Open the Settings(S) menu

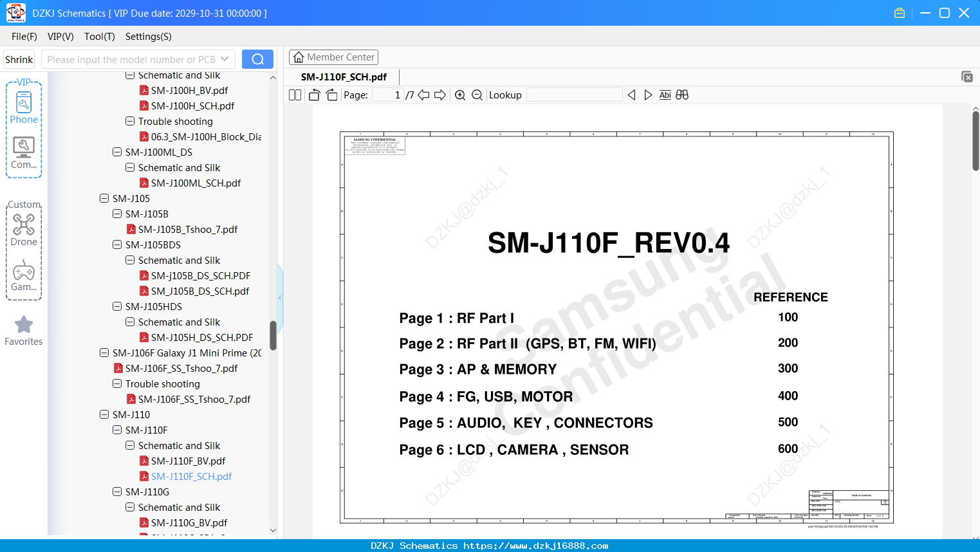(x=149, y=37)
